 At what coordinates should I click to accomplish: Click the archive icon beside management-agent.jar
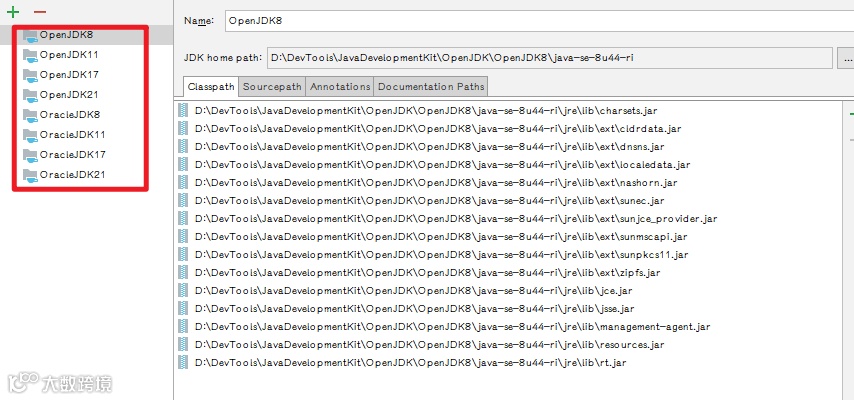click(183, 326)
